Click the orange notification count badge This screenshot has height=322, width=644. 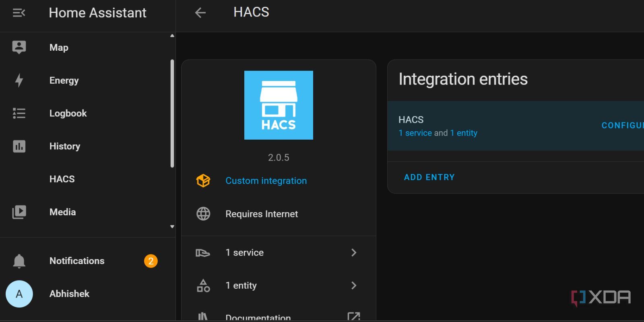point(151,261)
